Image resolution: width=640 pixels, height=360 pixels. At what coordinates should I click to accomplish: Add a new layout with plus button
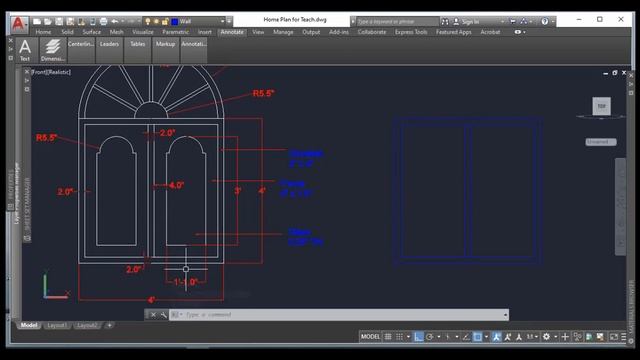[x=109, y=325]
